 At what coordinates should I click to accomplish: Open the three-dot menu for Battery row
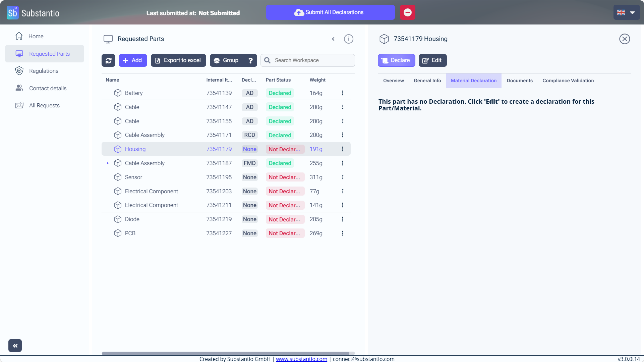[x=342, y=93]
